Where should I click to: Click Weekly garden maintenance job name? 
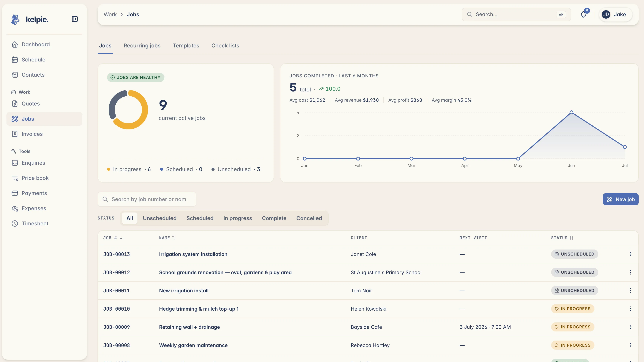(x=193, y=345)
